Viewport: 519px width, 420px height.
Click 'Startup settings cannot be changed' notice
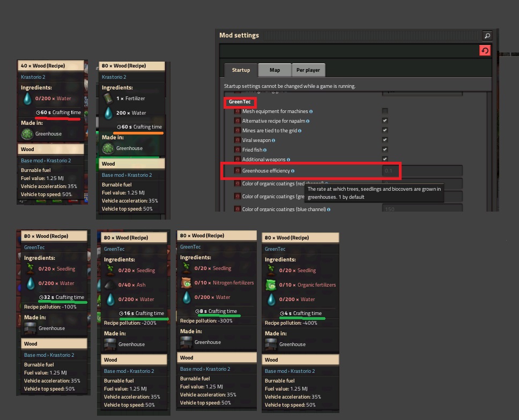tap(290, 86)
